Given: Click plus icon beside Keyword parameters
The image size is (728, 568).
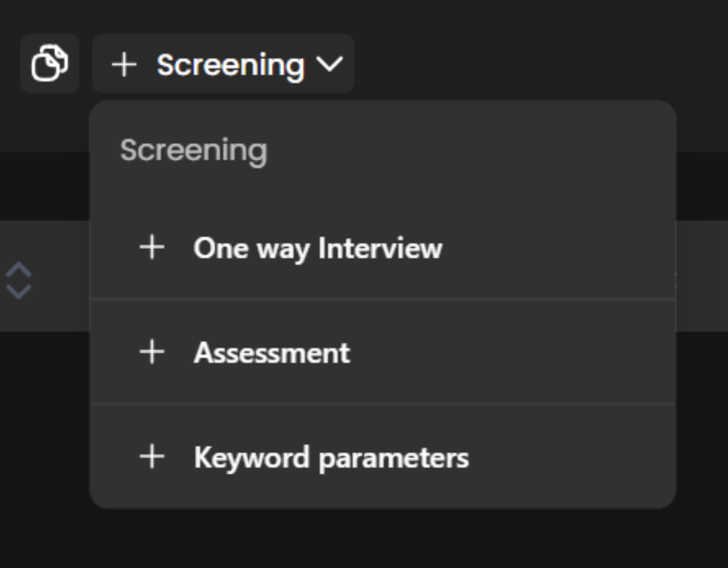Looking at the screenshot, I should (x=152, y=457).
